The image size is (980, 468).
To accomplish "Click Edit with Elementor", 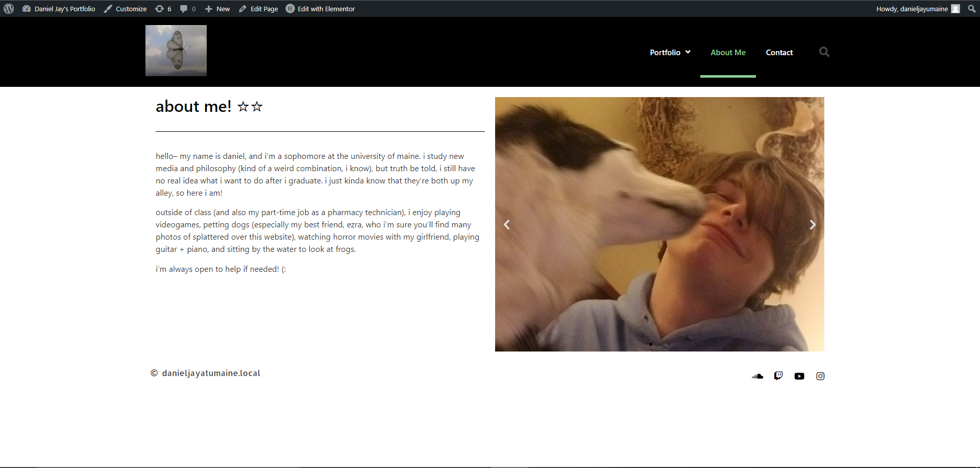I will tap(320, 9).
